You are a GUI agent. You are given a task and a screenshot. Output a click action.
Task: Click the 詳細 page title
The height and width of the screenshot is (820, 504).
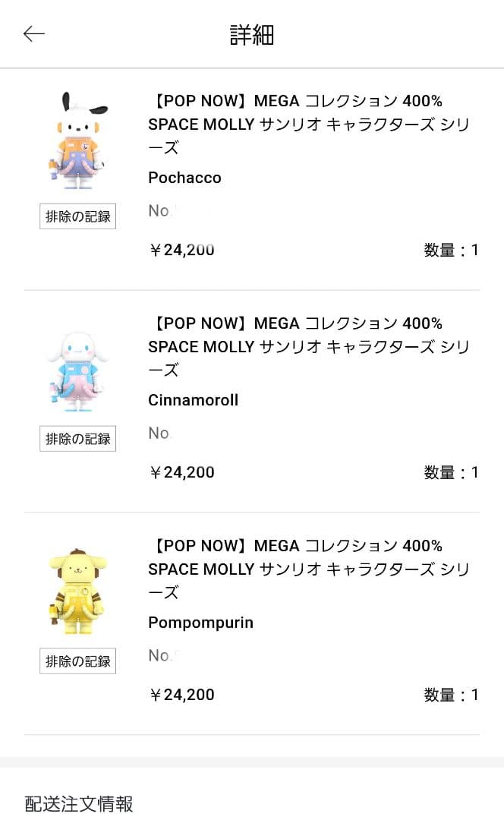[252, 35]
